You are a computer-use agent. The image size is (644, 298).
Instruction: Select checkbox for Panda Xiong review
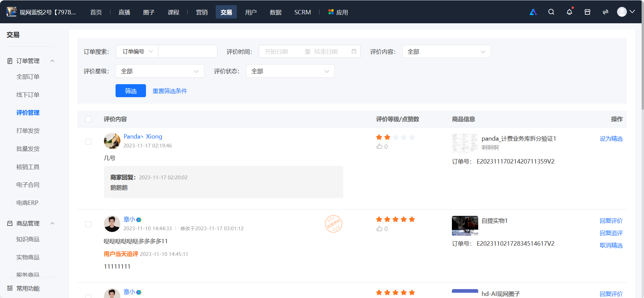pyautogui.click(x=89, y=142)
